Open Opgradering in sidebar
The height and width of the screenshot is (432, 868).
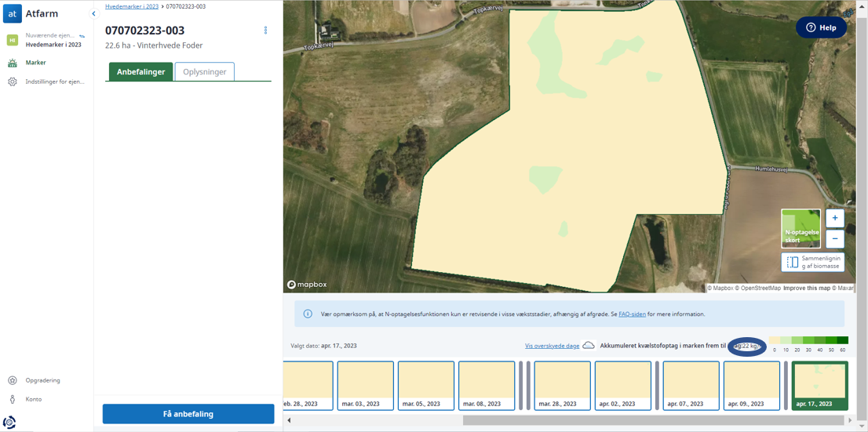click(x=42, y=380)
